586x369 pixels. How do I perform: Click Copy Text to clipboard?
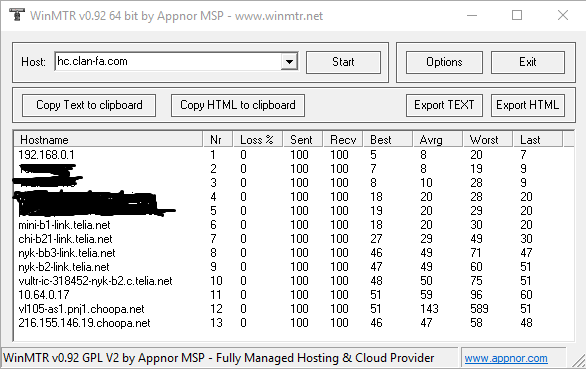point(89,105)
